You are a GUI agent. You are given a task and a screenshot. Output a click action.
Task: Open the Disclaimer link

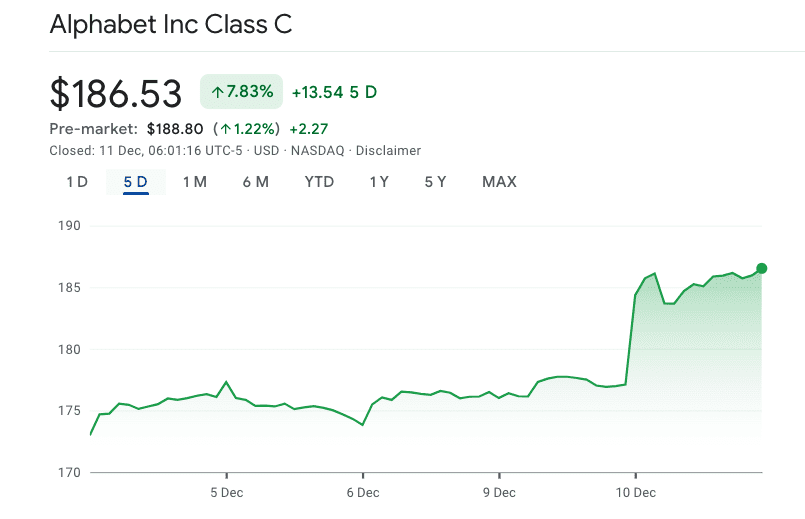[388, 151]
